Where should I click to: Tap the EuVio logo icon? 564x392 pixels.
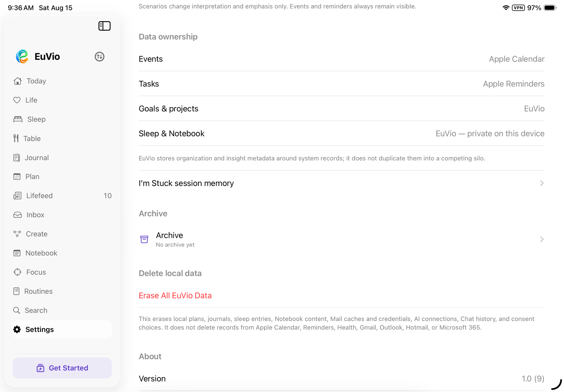click(x=22, y=56)
